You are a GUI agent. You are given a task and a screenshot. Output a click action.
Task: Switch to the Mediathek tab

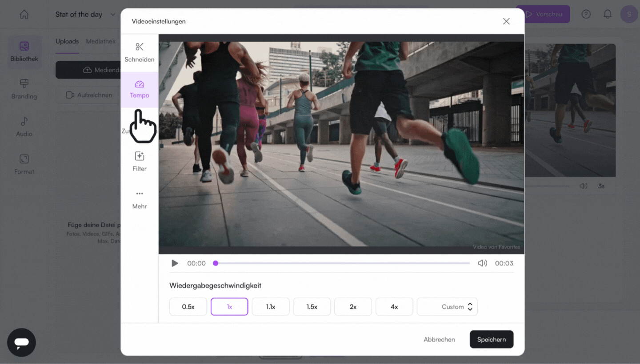(x=100, y=41)
